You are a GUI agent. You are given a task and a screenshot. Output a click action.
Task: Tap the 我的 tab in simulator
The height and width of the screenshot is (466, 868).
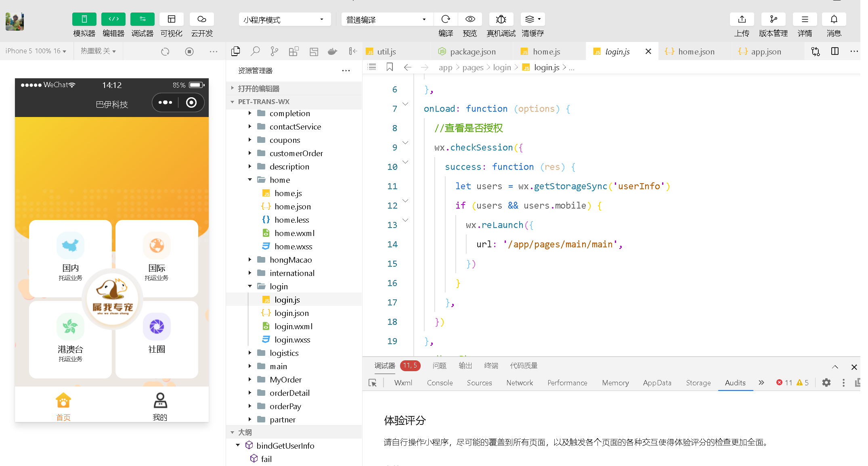tap(160, 406)
